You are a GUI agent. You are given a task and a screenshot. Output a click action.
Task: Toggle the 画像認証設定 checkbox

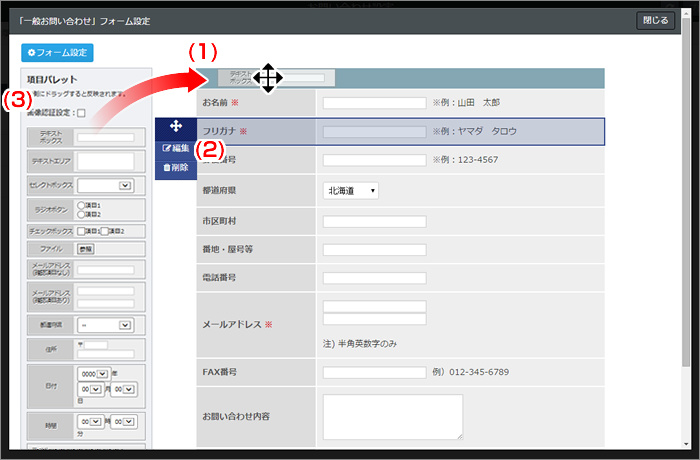(x=81, y=113)
